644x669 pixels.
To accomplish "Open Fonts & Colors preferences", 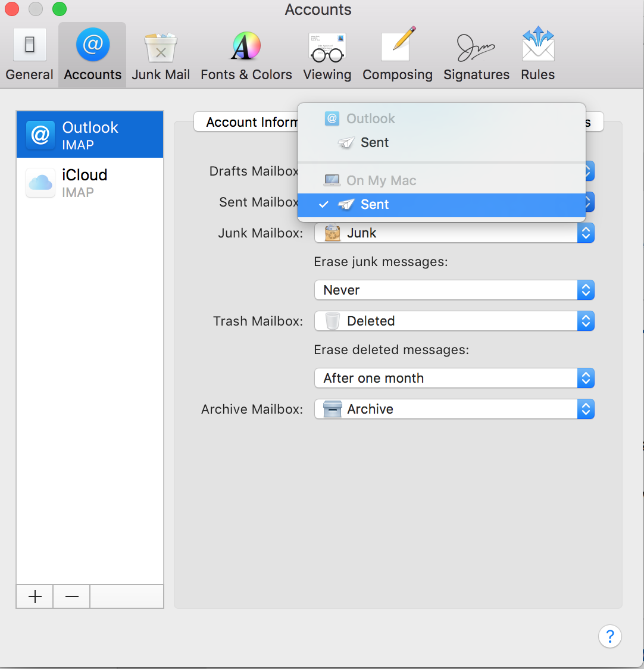I will pyautogui.click(x=246, y=55).
